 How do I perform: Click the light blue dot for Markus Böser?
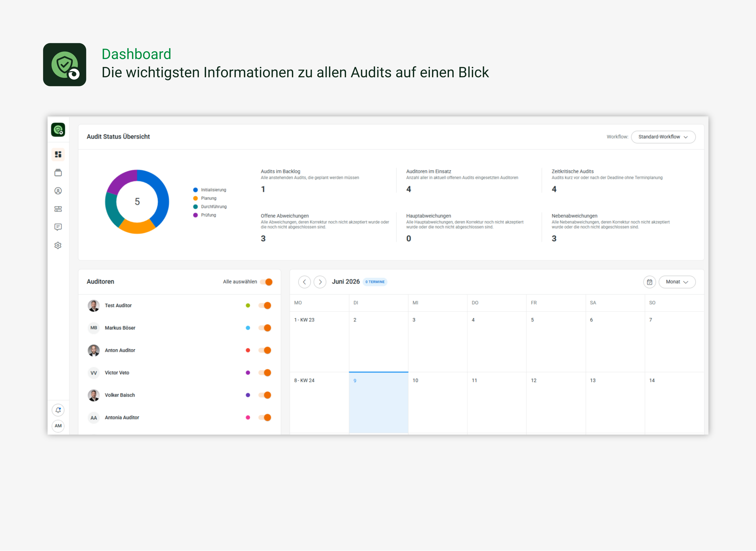[248, 328]
